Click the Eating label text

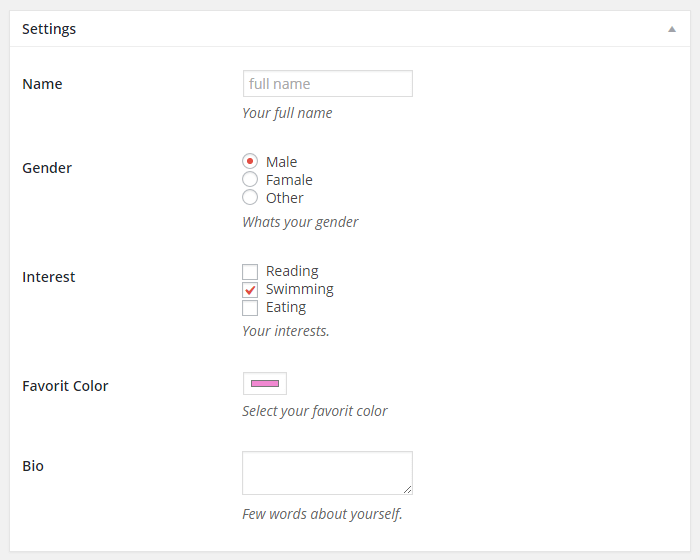pyautogui.click(x=286, y=307)
